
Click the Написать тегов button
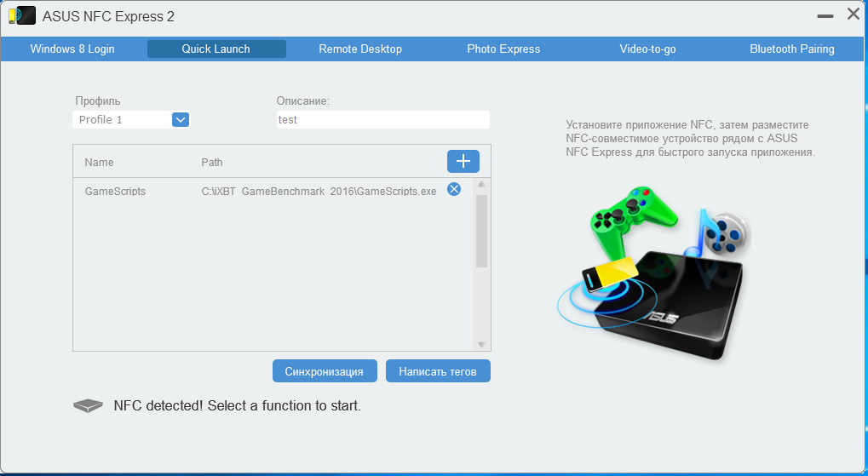[x=438, y=371]
